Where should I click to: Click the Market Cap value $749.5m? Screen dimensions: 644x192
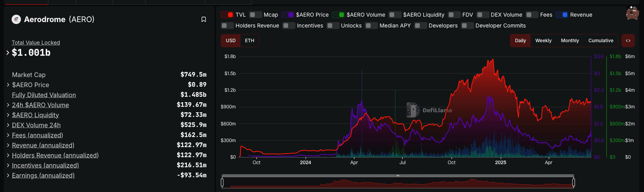pos(193,75)
